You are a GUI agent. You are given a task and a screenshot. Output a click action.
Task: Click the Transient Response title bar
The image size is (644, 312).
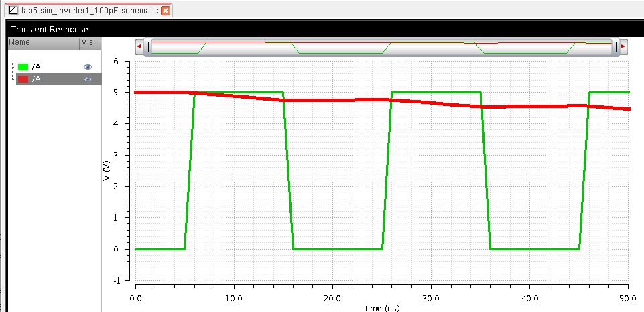(325, 29)
